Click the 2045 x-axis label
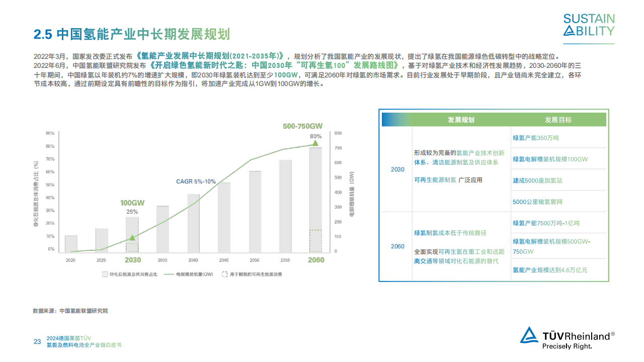This screenshot has height=362, width=644. (x=224, y=260)
